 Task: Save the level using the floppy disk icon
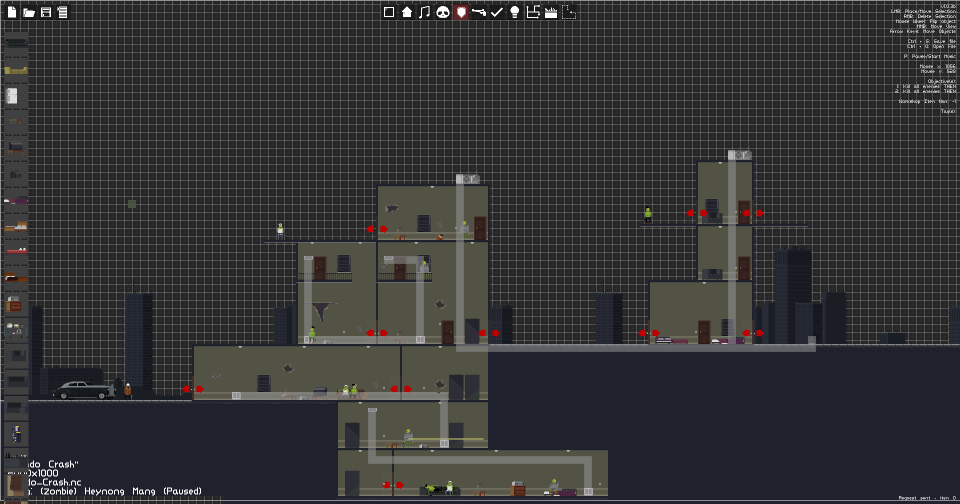[x=46, y=12]
